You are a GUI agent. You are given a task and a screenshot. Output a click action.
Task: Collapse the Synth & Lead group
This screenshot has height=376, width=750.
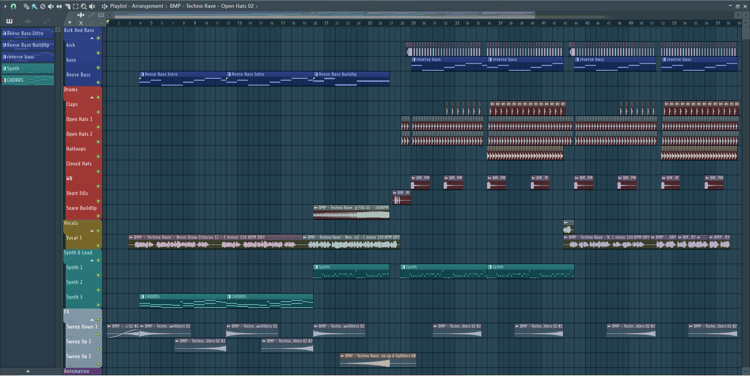pyautogui.click(x=92, y=260)
